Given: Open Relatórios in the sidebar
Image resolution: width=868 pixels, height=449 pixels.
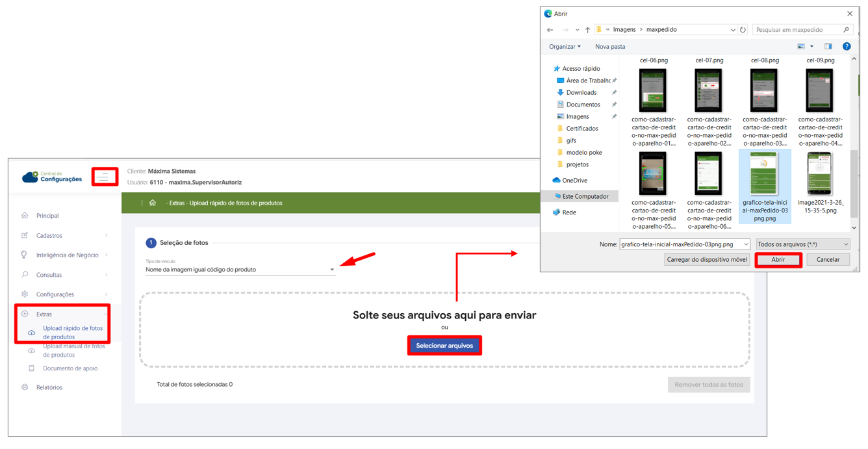Looking at the screenshot, I should point(49,387).
